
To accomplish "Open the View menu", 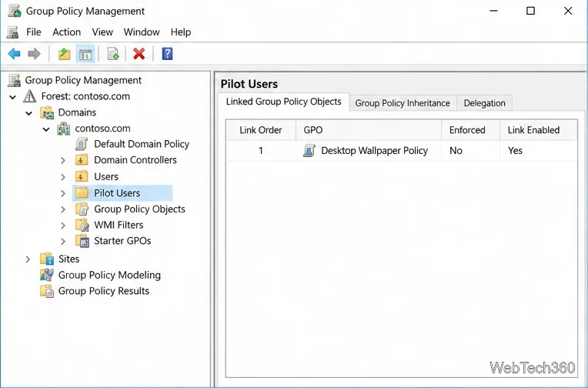I will (102, 32).
